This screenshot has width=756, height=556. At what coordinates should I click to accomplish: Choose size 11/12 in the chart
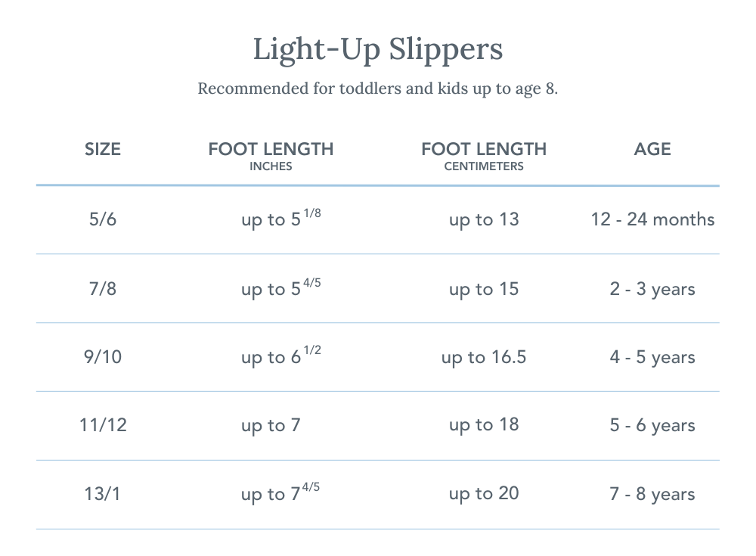pos(103,425)
